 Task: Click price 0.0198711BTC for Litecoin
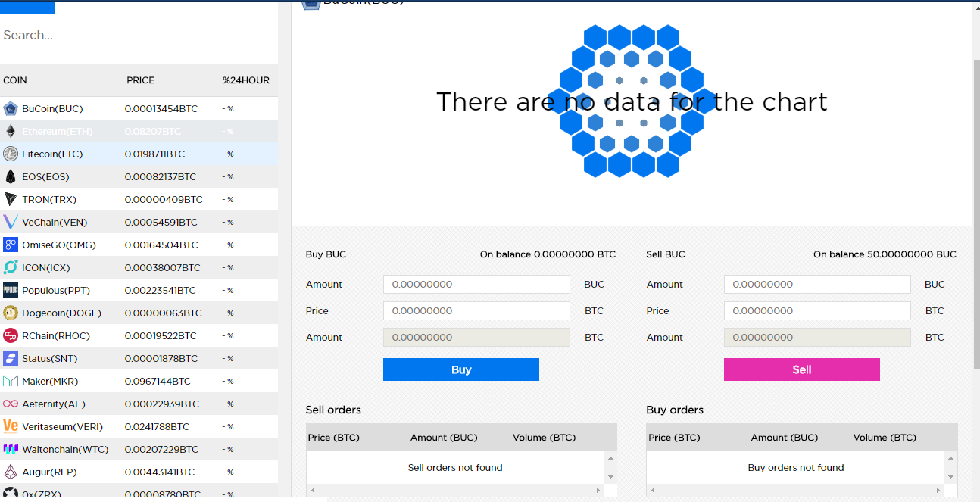[x=155, y=154]
